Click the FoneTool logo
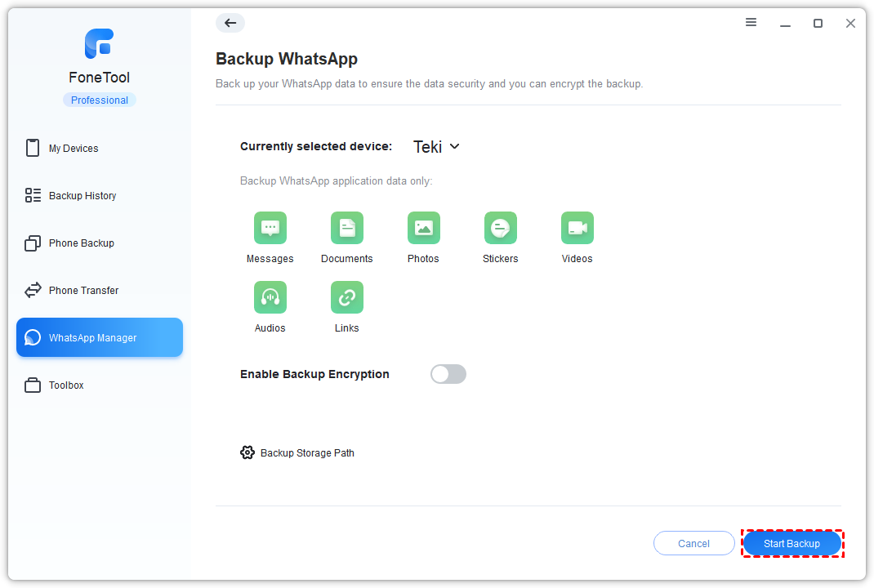 [x=99, y=45]
